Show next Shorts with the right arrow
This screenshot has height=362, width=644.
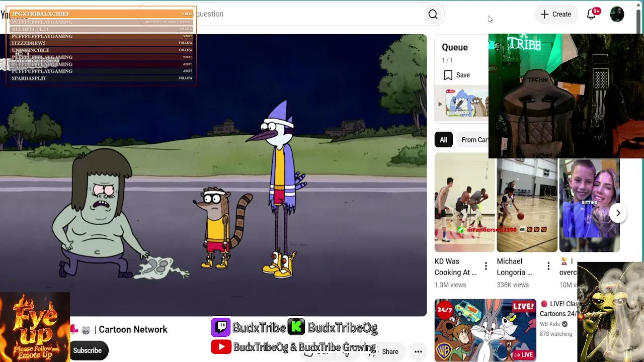[x=618, y=213]
